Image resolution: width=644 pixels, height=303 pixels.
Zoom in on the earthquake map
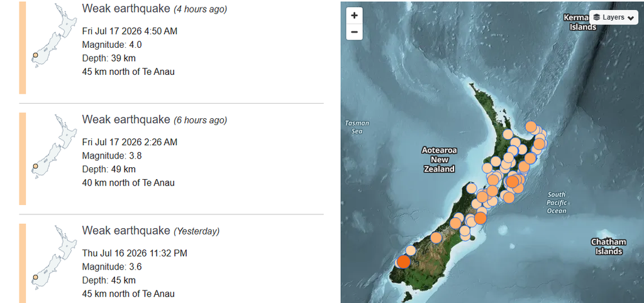click(355, 16)
